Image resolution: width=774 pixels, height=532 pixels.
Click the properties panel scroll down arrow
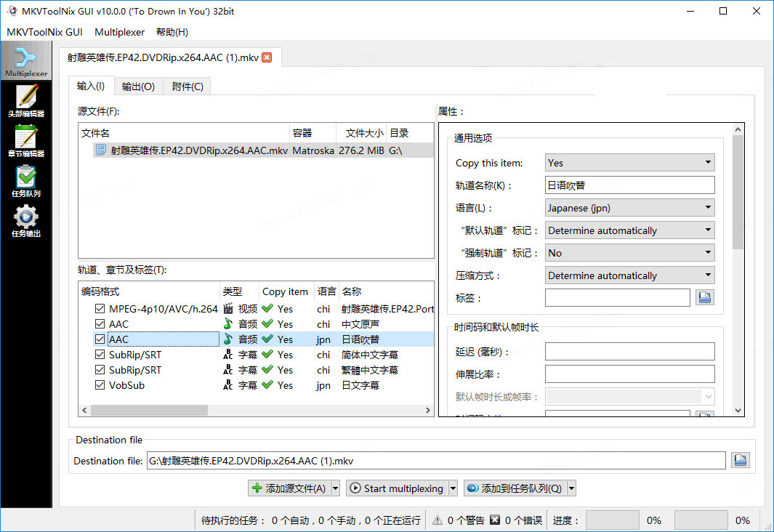click(738, 410)
